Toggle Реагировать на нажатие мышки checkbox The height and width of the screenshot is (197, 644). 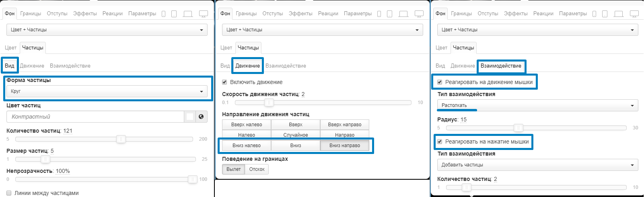point(440,142)
